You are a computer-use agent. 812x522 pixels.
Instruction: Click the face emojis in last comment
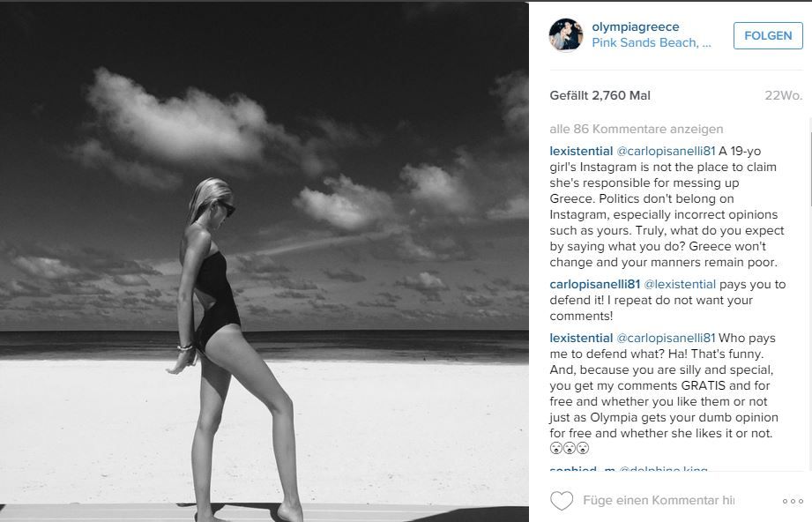coord(570,448)
